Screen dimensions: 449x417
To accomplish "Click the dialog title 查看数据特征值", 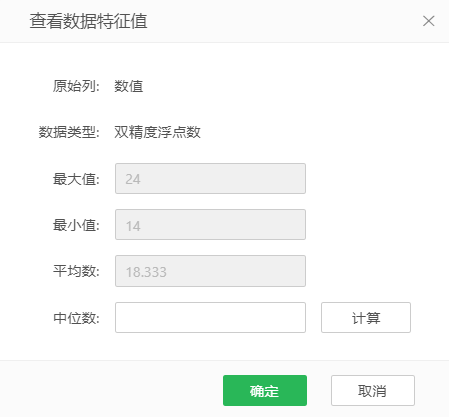I will 88,21.
